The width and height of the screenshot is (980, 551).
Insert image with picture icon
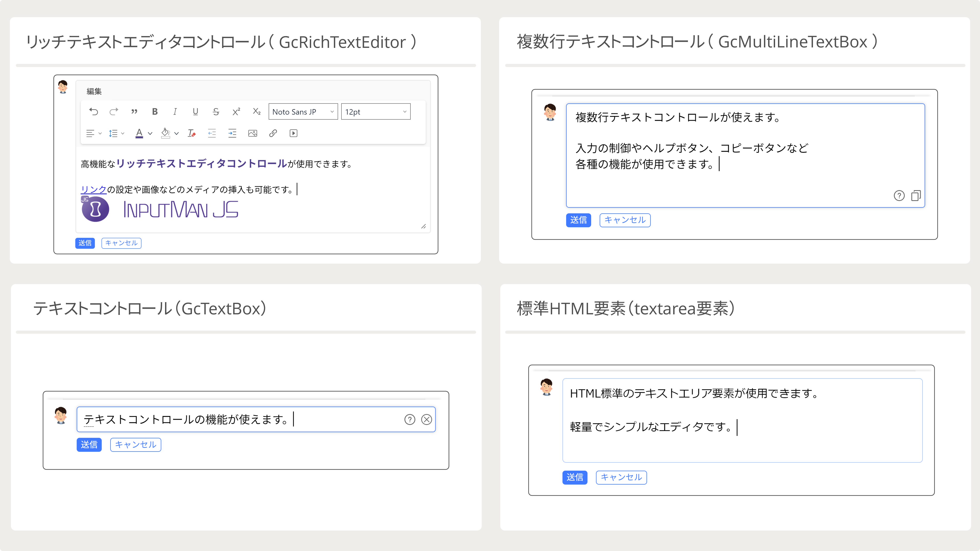(253, 133)
